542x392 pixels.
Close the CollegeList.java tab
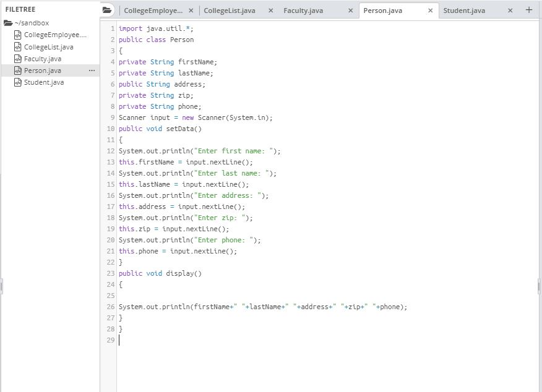(270, 11)
